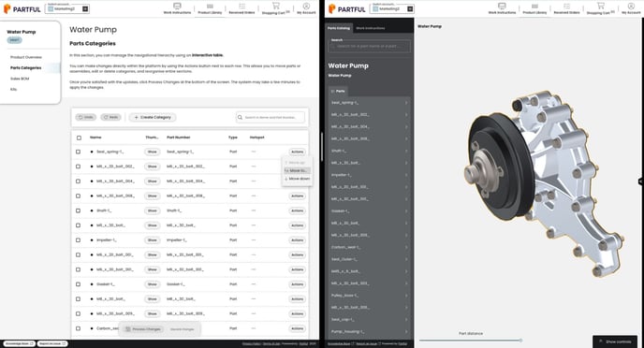Screen dimensions: 644x348
Task: Choose Move up in the actions popup
Action: coord(297,163)
